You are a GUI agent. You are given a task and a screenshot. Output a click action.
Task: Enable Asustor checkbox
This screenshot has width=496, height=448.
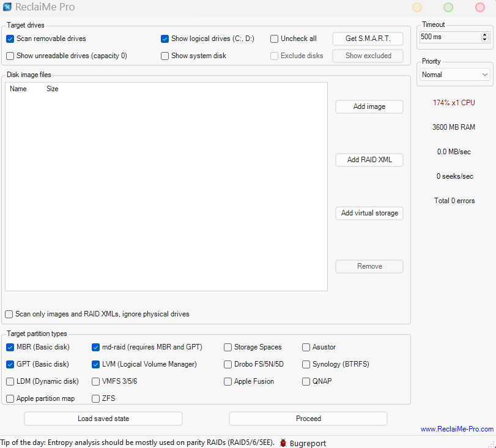pos(306,347)
